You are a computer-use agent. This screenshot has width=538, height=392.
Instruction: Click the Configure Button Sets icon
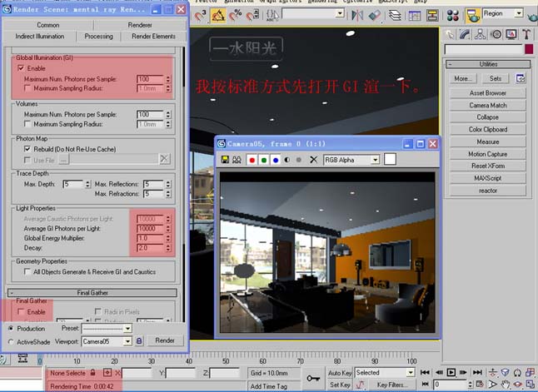[521, 78]
